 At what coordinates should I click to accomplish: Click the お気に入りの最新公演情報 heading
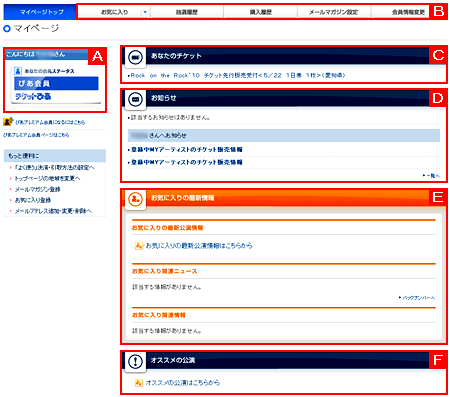pos(167,228)
